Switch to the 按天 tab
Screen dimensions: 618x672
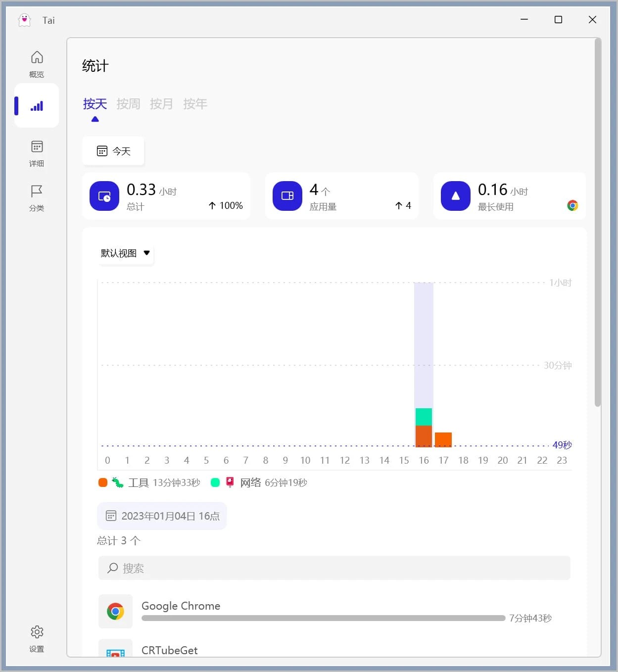point(95,104)
